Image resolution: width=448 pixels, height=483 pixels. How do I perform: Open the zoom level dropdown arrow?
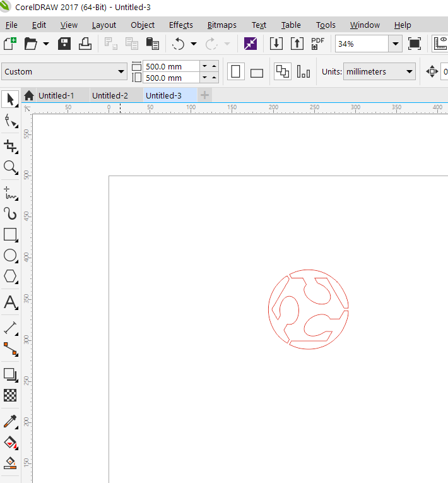click(396, 44)
